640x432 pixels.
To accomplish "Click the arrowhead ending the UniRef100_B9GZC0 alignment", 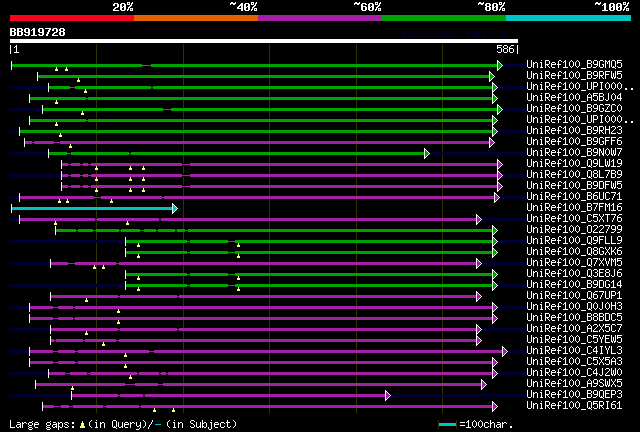I will (x=500, y=109).
